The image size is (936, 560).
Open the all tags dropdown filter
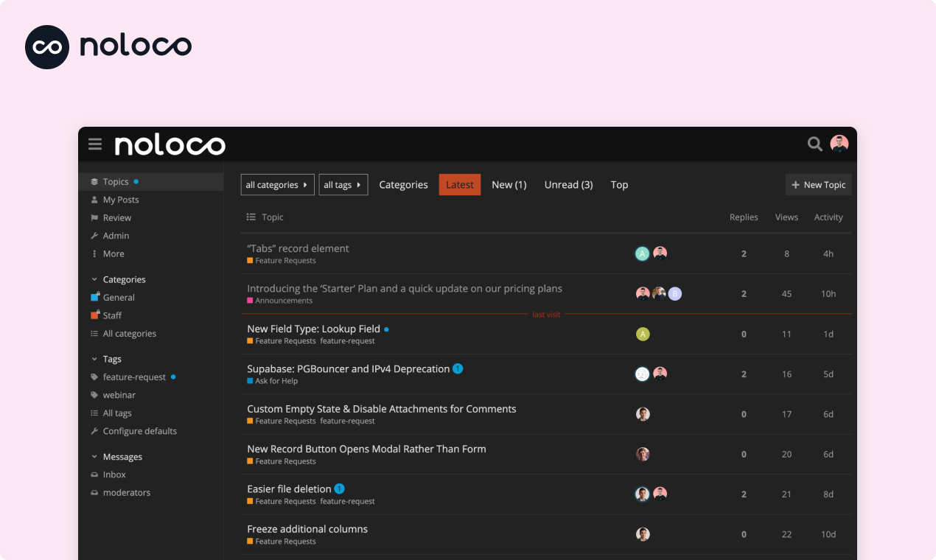click(x=343, y=184)
